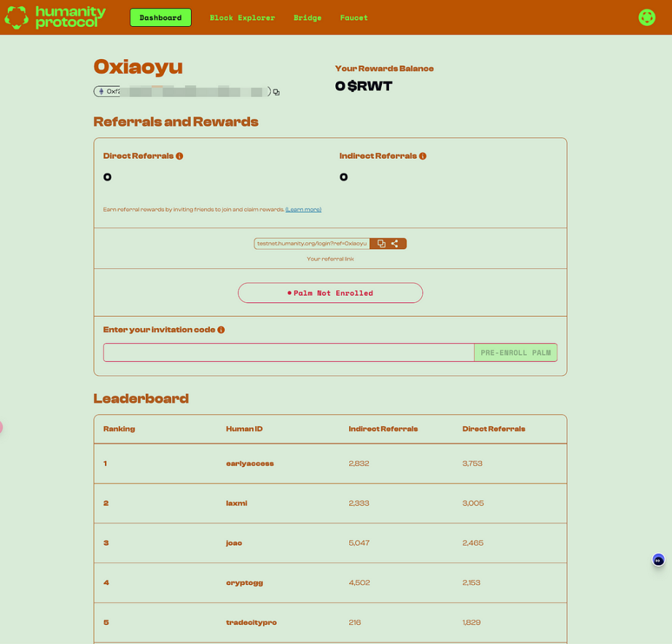Click the Ranking column header
This screenshot has width=672, height=644.
(x=119, y=429)
